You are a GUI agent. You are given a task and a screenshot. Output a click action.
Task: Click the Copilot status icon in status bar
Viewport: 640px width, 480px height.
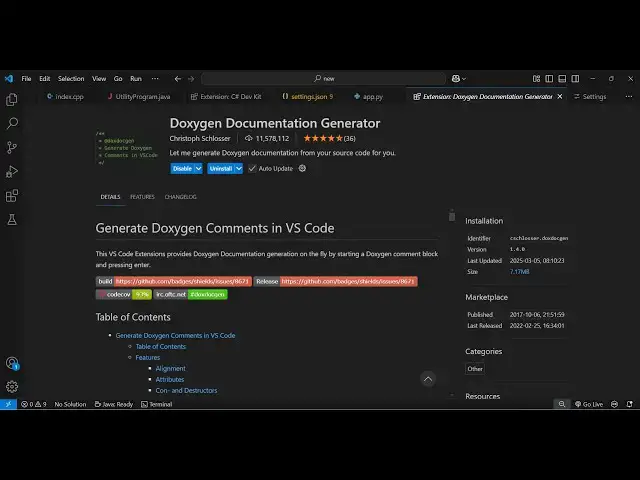click(614, 404)
